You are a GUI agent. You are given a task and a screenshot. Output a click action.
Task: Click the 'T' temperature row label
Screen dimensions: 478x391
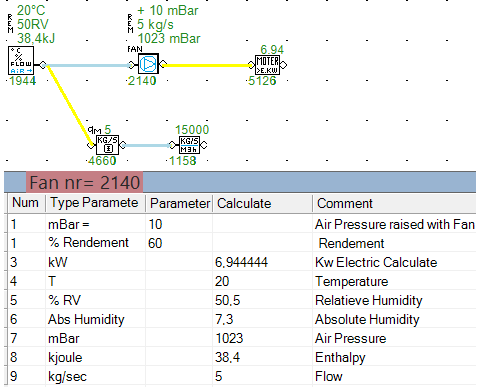coord(52,281)
